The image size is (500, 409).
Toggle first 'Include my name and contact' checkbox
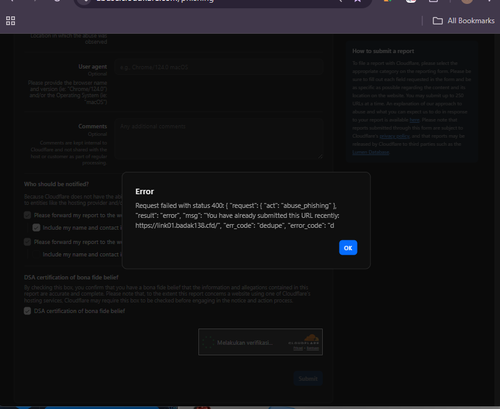[36, 228]
